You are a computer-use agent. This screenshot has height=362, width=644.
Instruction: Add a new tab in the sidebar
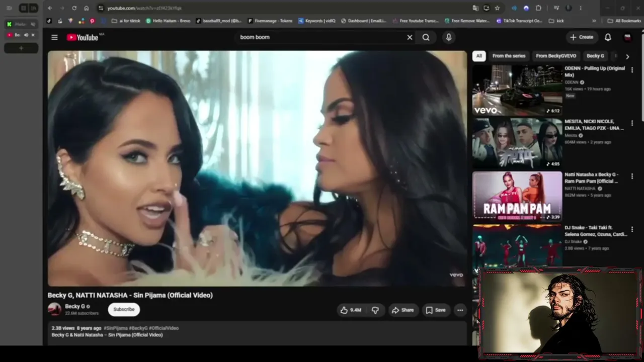pyautogui.click(x=21, y=48)
